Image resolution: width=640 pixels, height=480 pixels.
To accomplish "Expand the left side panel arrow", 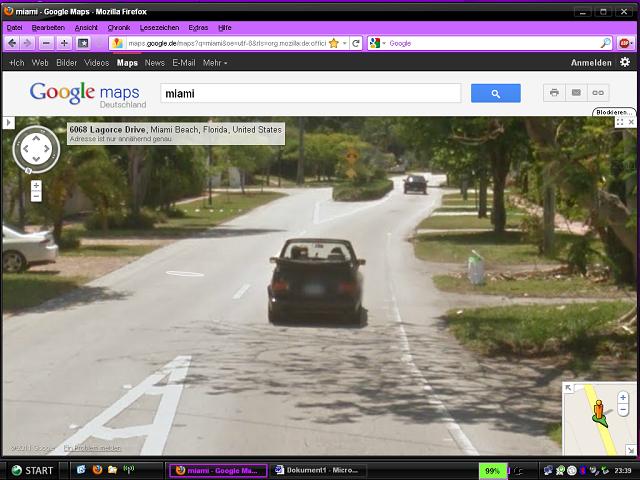I will click(x=8, y=123).
